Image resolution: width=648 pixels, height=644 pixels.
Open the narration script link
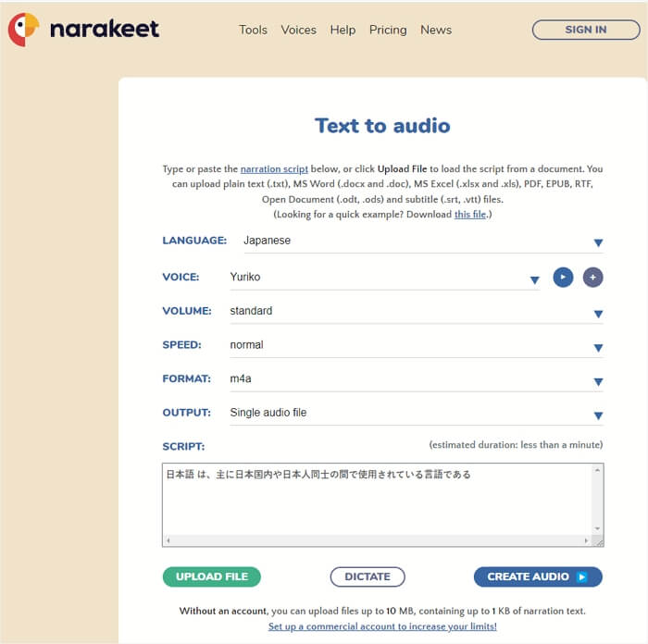pyautogui.click(x=274, y=169)
